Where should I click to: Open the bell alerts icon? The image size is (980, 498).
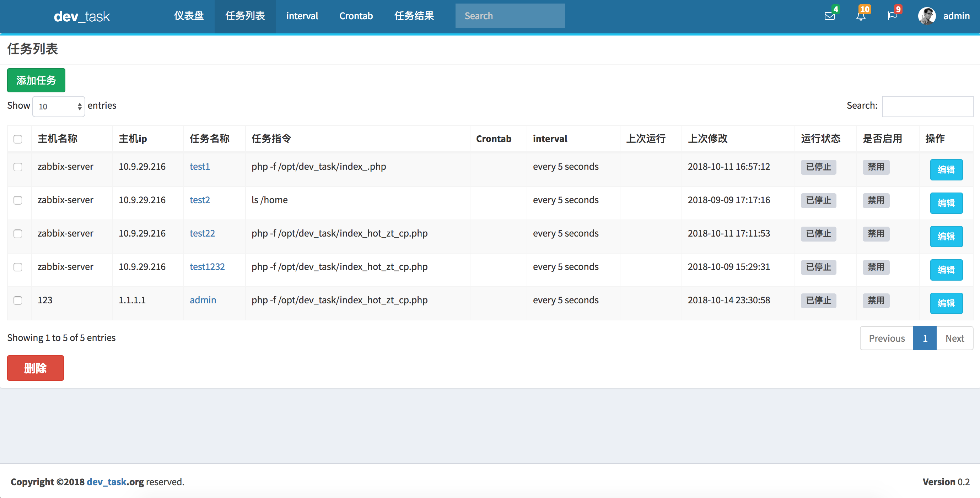[x=861, y=16]
